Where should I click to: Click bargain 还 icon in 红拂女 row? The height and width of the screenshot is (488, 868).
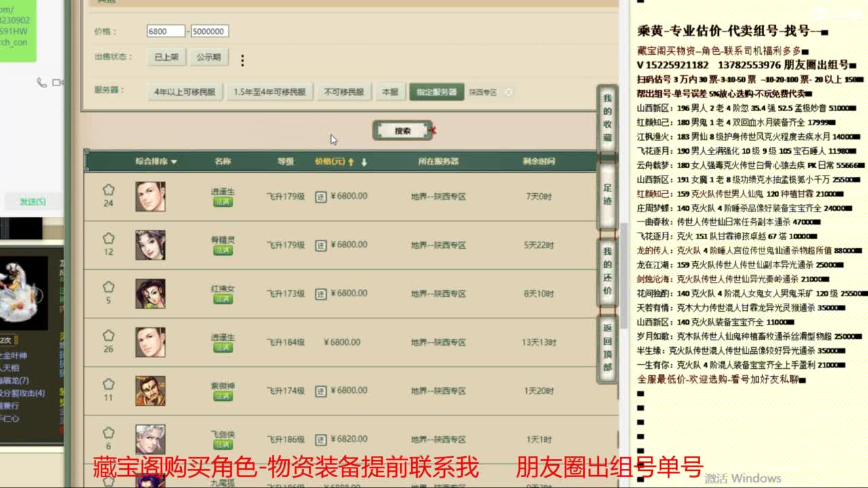[x=321, y=293]
